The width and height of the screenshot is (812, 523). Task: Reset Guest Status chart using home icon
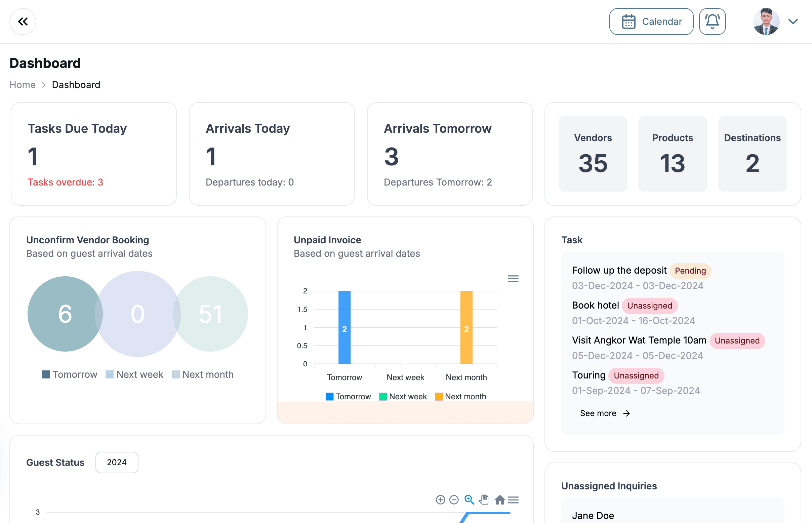499,500
